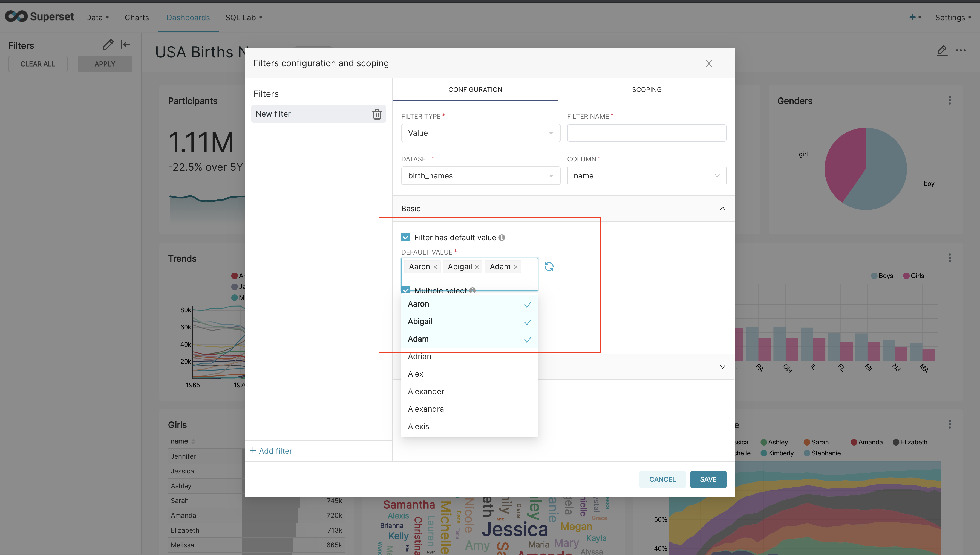Viewport: 980px width, 555px height.
Task: Click the pencil icon to edit Filters
Action: pyautogui.click(x=108, y=44)
